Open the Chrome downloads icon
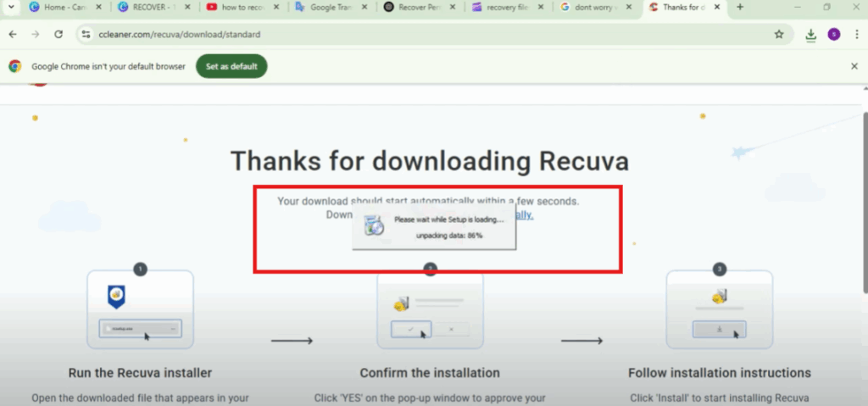Viewport: 868px width, 406px height. tap(811, 35)
